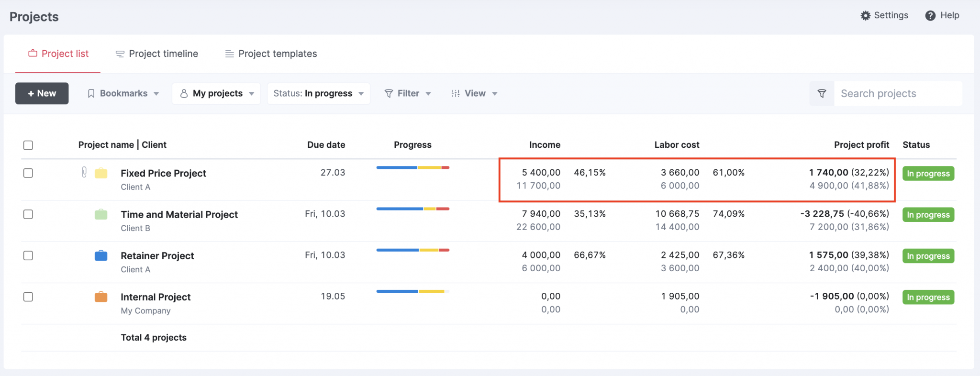The height and width of the screenshot is (376, 980).
Task: Click the New project button
Action: pyautogui.click(x=42, y=94)
